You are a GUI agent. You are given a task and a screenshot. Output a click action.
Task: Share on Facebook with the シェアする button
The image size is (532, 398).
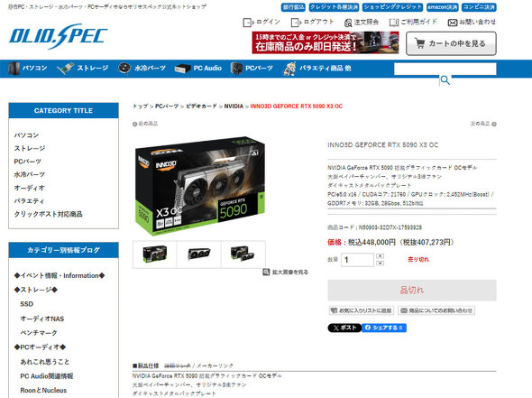(384, 328)
